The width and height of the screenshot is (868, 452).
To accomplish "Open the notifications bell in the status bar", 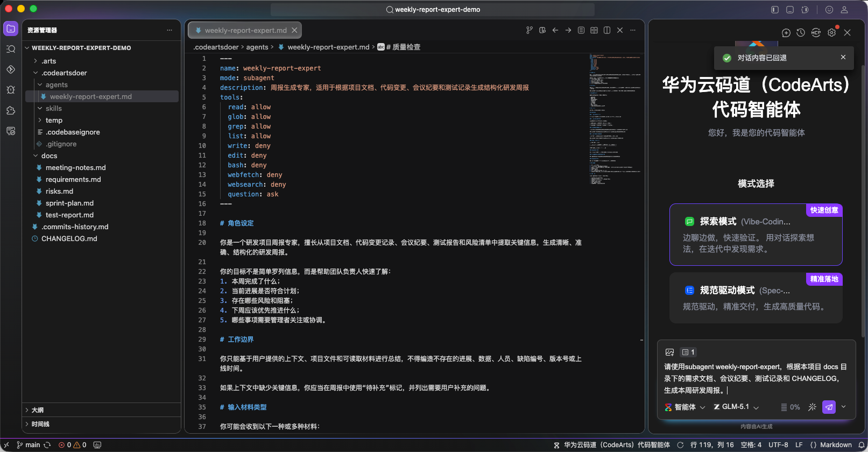I will [x=862, y=445].
